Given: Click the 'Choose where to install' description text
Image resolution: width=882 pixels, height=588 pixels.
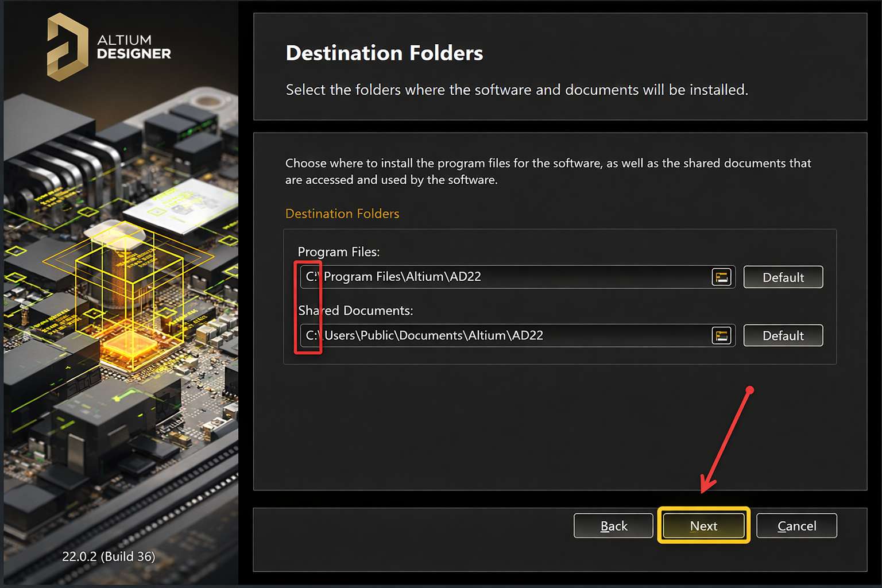Looking at the screenshot, I should pos(548,171).
